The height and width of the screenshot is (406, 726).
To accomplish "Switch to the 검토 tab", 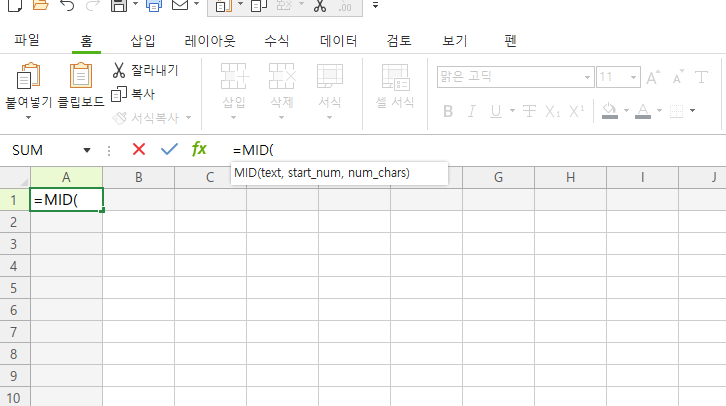I will [399, 41].
